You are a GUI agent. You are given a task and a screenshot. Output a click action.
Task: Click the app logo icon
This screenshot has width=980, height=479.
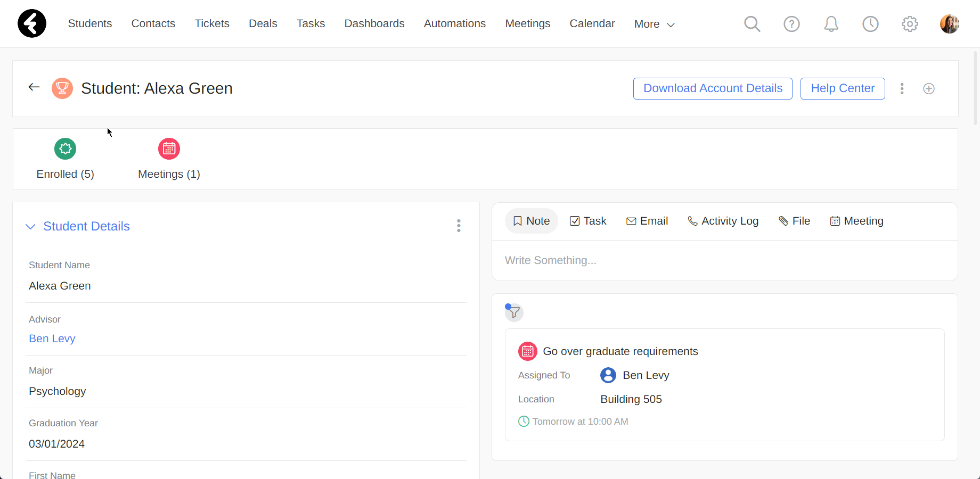[x=32, y=23]
